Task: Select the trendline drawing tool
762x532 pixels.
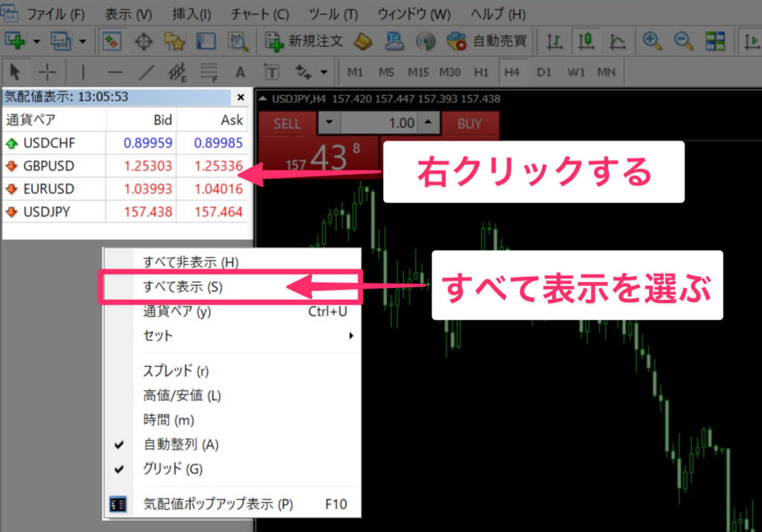Action: 145,71
